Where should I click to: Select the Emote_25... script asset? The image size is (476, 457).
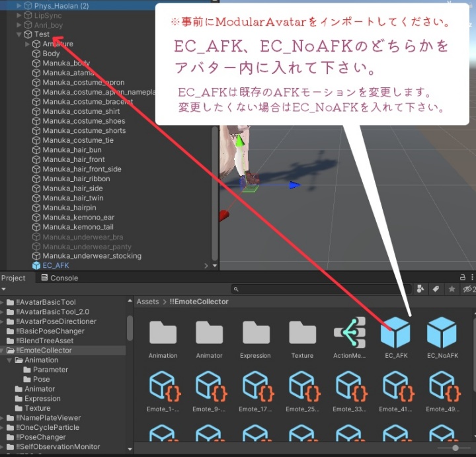[x=304, y=386]
